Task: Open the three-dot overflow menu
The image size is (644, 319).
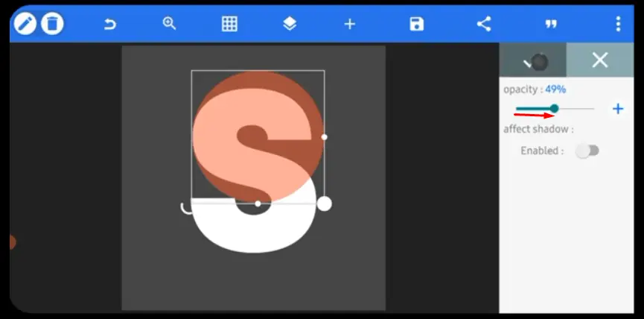Action: pyautogui.click(x=618, y=24)
